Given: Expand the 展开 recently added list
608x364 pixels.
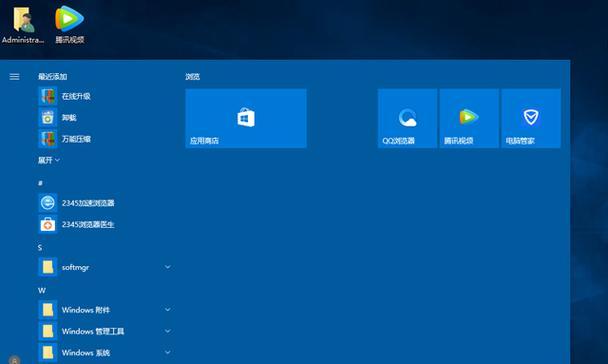Looking at the screenshot, I should (49, 160).
